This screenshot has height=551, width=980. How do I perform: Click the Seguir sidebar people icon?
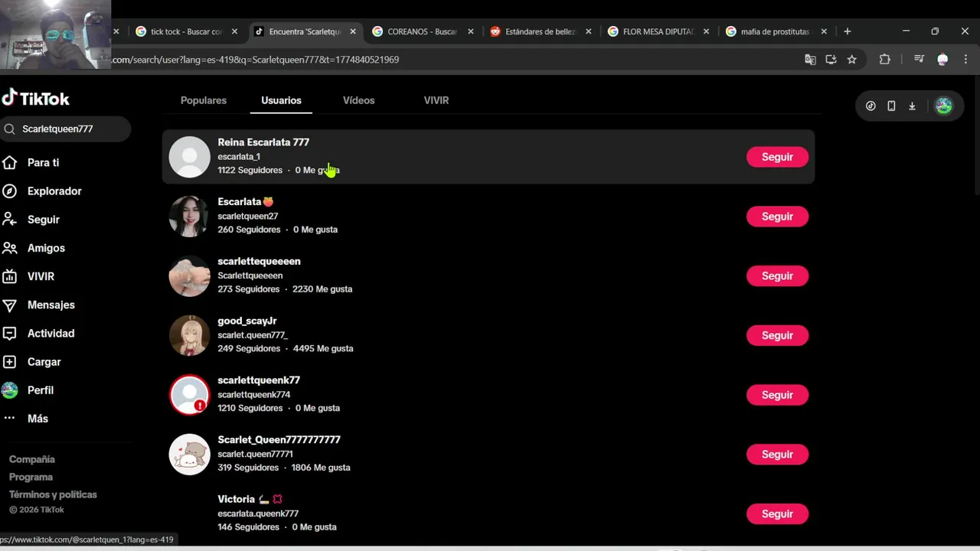(x=9, y=220)
